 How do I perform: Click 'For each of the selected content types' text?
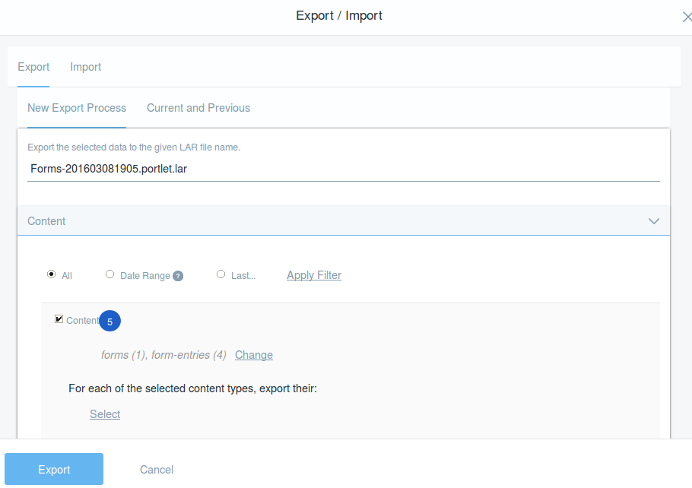click(192, 388)
